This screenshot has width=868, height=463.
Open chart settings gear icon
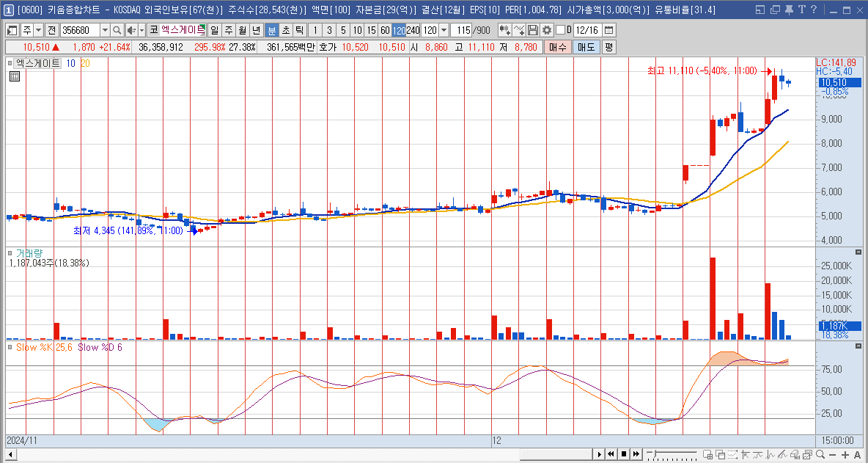pyautogui.click(x=547, y=30)
